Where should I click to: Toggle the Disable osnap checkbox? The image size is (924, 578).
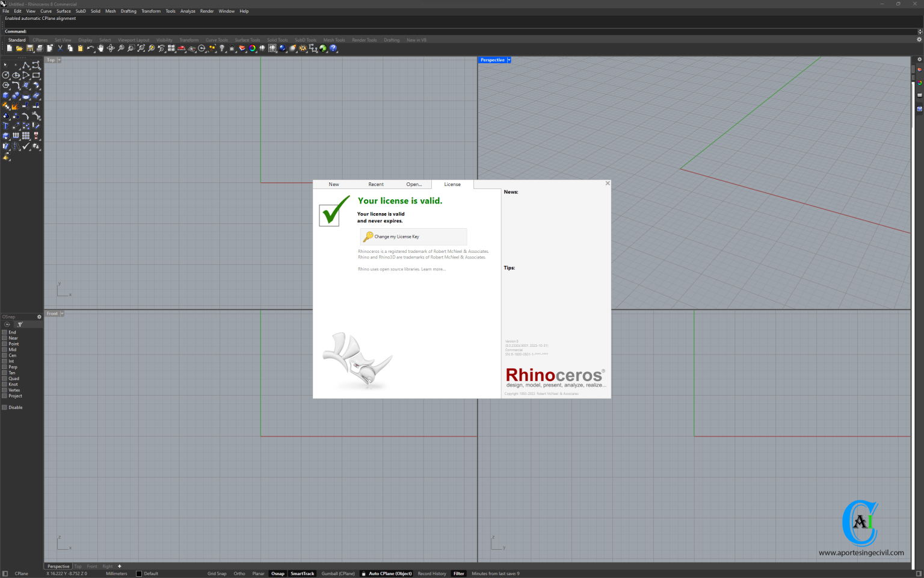point(5,408)
